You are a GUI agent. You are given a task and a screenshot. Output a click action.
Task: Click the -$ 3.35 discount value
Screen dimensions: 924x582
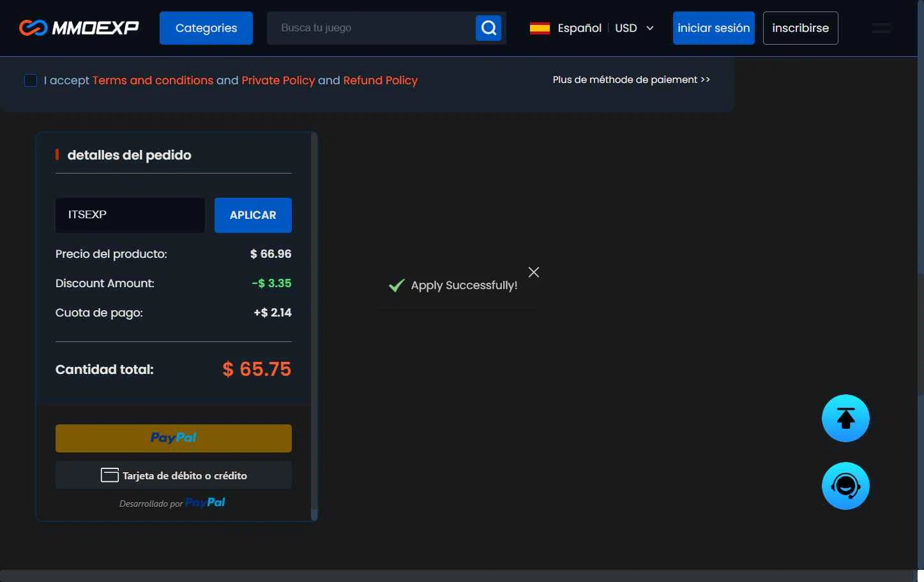coord(271,283)
